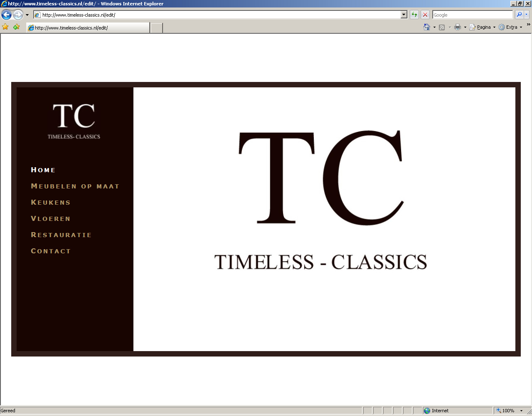Expand the Print options dropdown arrow
This screenshot has width=532, height=416.
pos(465,27)
